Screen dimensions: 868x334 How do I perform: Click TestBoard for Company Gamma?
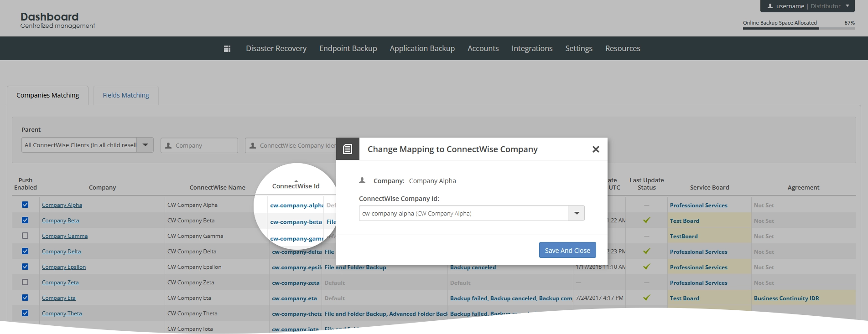coord(684,236)
